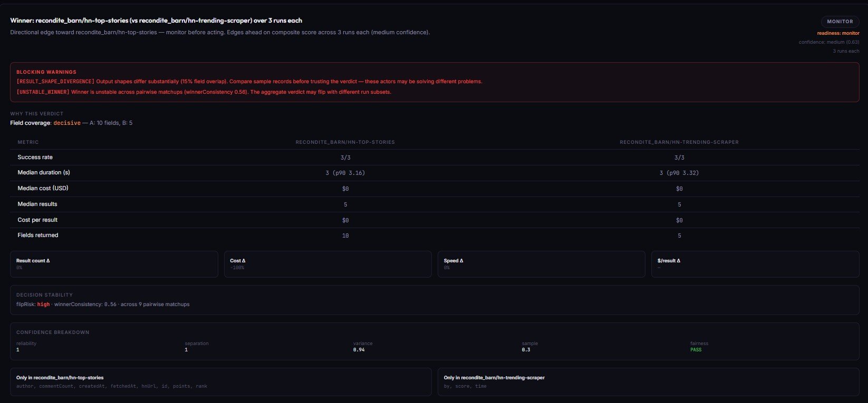
Task: Click the green fairness PASS indicator
Action: [696, 350]
